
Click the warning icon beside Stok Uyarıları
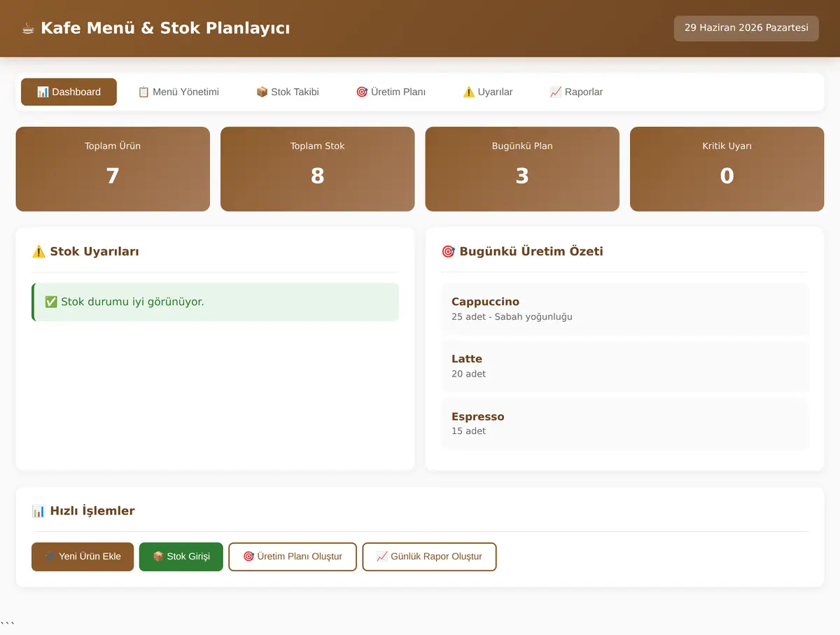[38, 251]
